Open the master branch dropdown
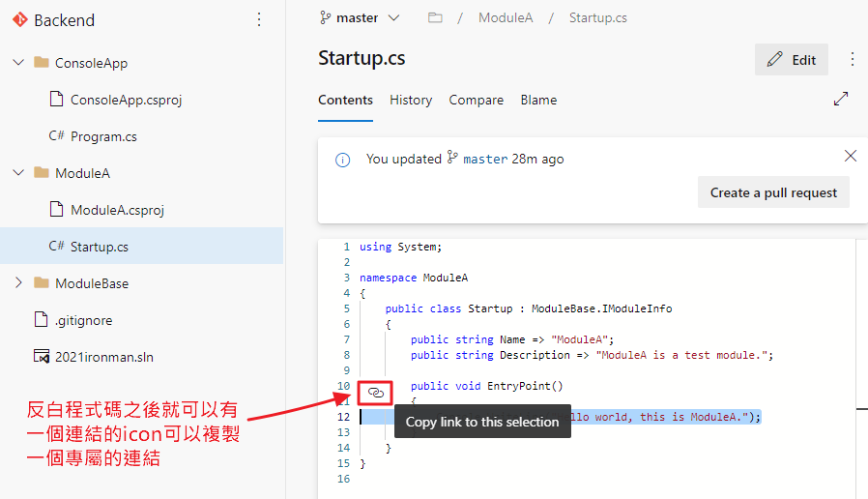Screen dimensions: 868x499 pyautogui.click(x=360, y=17)
